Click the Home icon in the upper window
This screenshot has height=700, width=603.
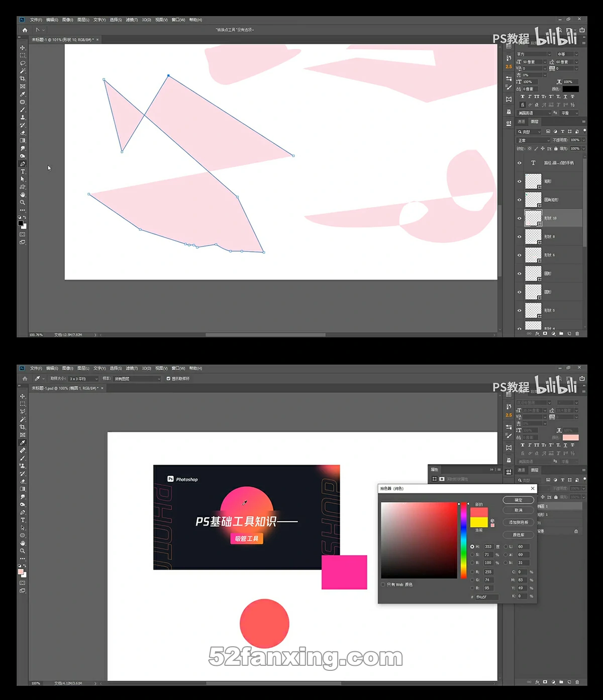[x=25, y=30]
